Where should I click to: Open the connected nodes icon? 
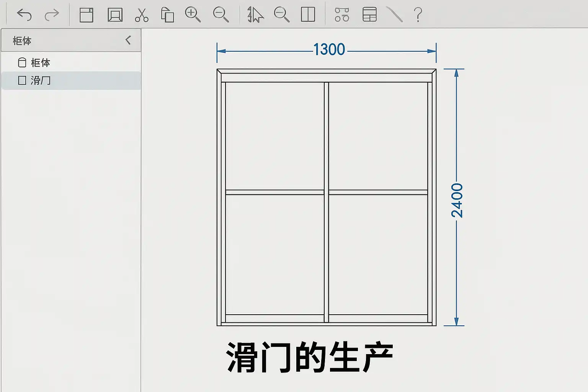tap(342, 15)
